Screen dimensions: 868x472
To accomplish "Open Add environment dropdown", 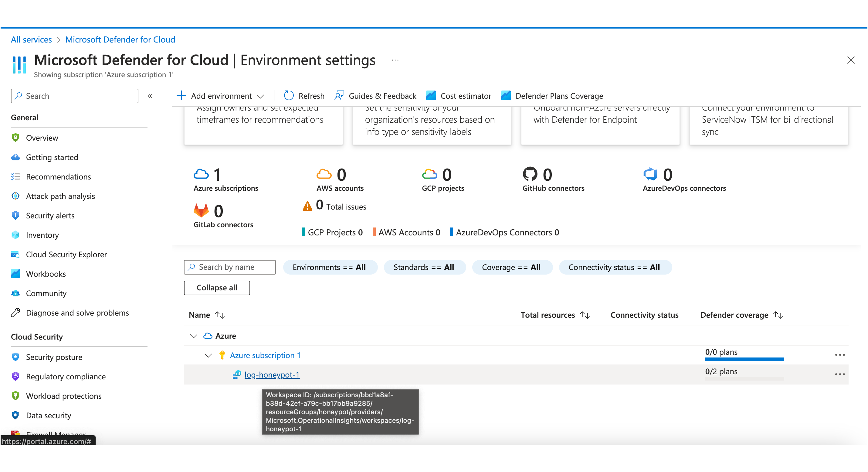I will (x=220, y=96).
